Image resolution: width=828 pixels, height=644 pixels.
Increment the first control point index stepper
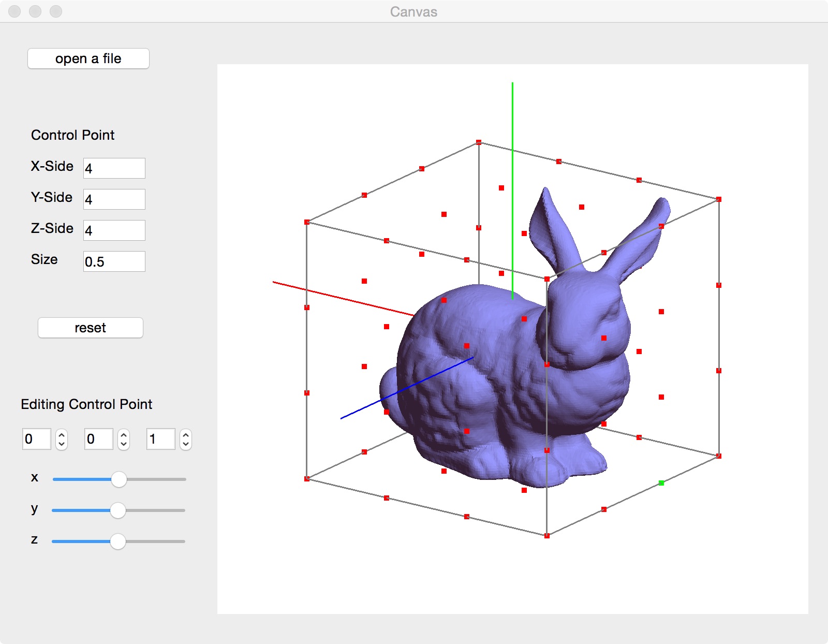coord(62,435)
